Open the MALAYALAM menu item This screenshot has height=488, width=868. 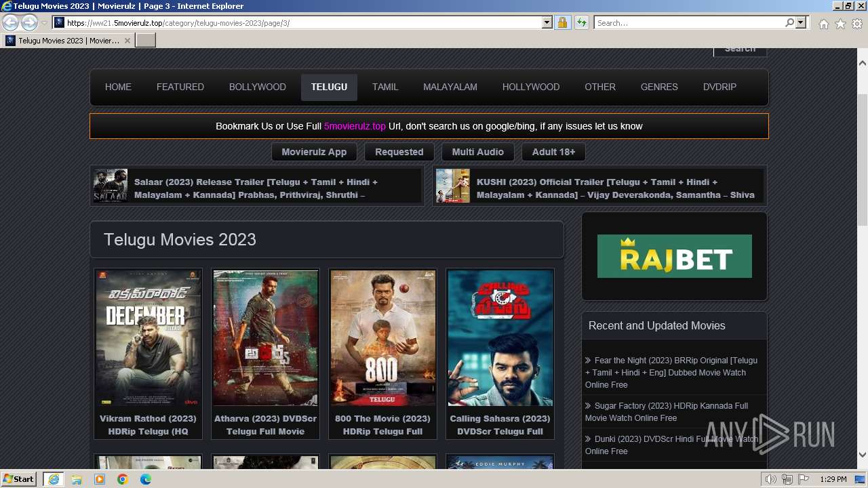pyautogui.click(x=450, y=87)
